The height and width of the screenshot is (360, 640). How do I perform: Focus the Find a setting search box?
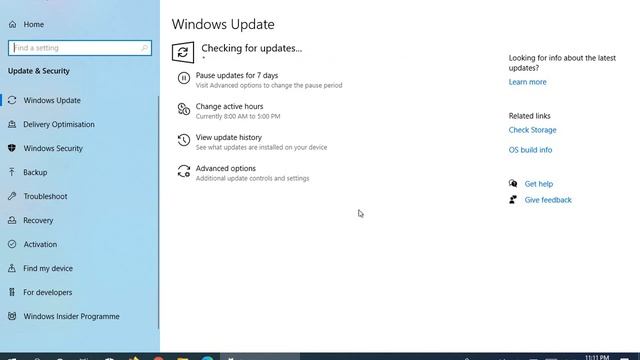(80, 48)
